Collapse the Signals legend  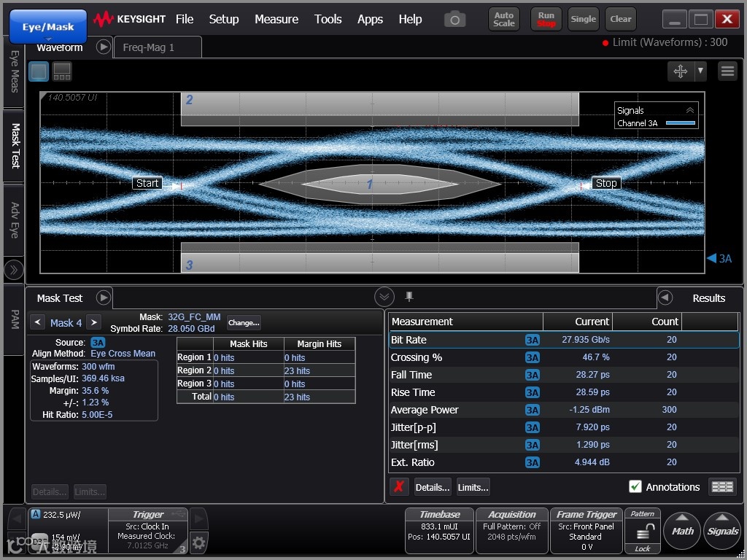point(689,110)
